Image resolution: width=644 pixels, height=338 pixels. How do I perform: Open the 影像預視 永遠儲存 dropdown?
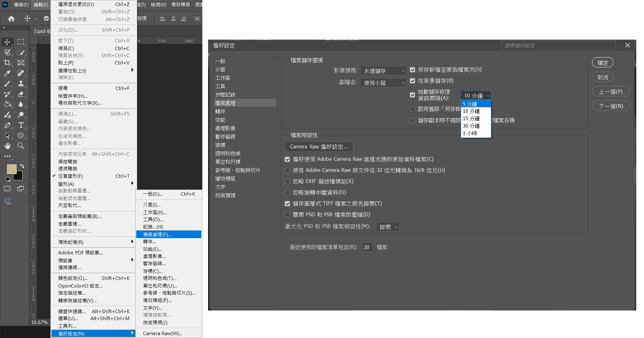(x=384, y=71)
